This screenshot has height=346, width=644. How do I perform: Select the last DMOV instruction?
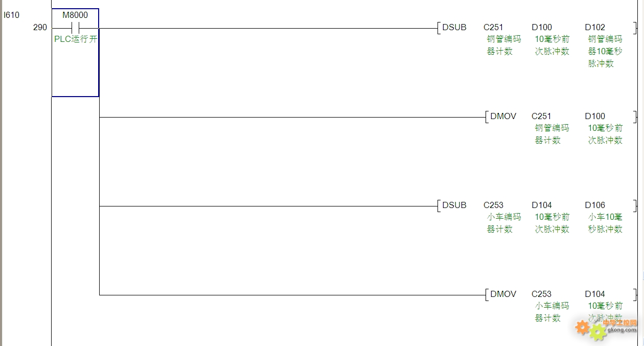[x=503, y=294]
